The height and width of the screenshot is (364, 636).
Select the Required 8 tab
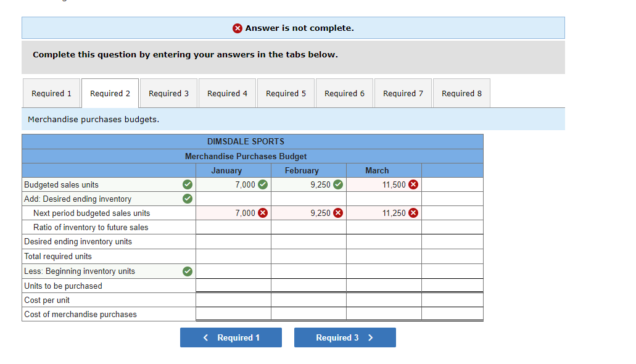pos(461,93)
